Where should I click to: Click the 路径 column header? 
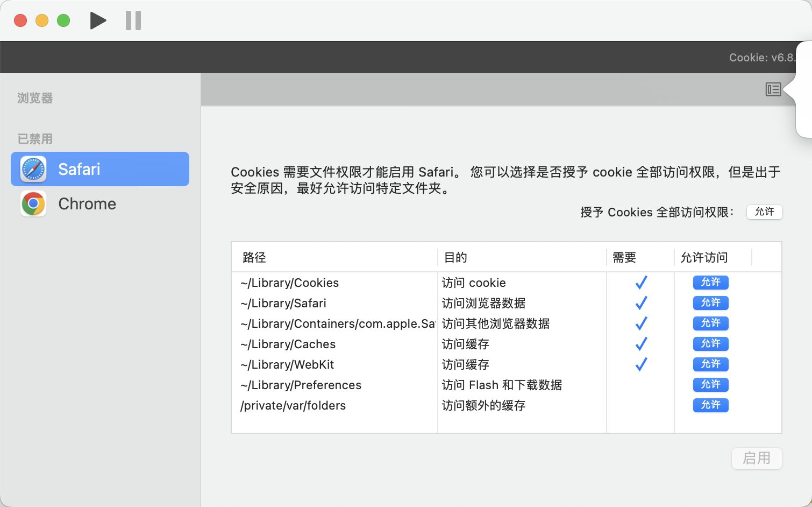(334, 257)
